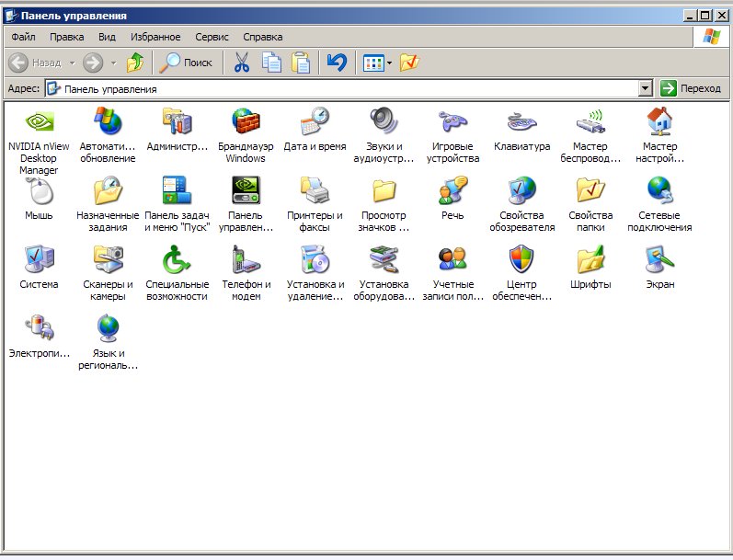
Task: Open Сканеры и камеры icon
Action: click(x=108, y=259)
